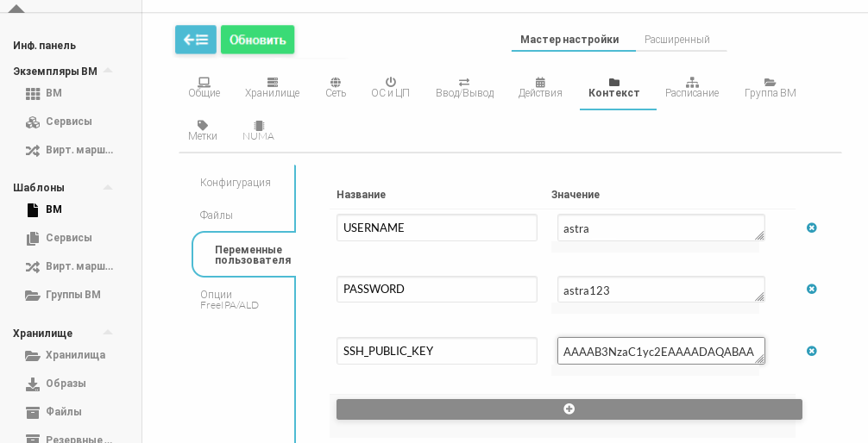
Task: Open the Сеть globe tab
Action: click(336, 87)
